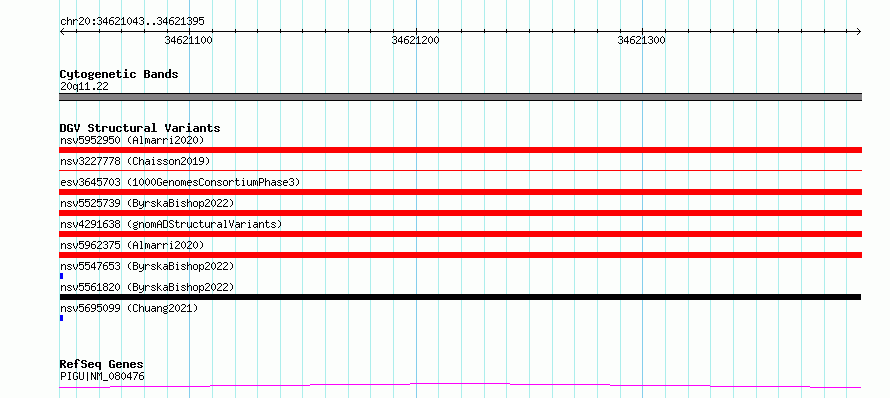Click the nsv5952950 (Almarri2020) label
Viewport: 890px width, 398px height.
pos(132,140)
